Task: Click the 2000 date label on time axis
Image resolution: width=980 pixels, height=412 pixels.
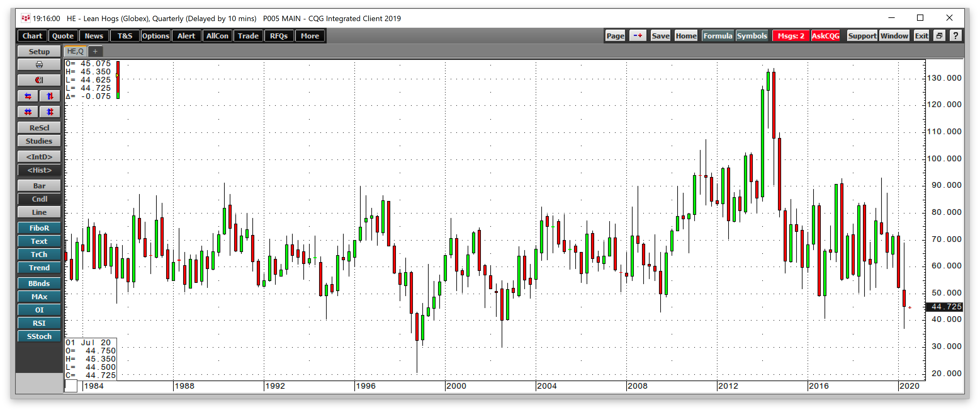Action: click(x=456, y=386)
